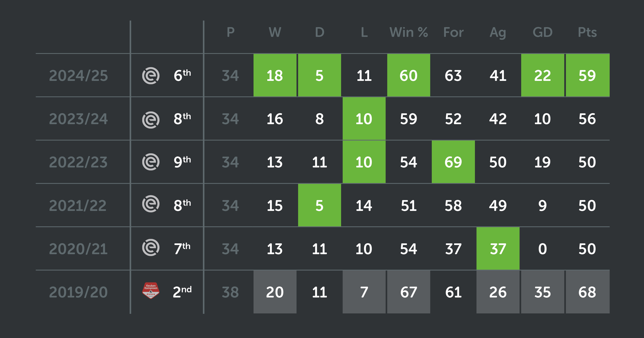Select the GD column header
This screenshot has height=338, width=644.
pyautogui.click(x=542, y=32)
